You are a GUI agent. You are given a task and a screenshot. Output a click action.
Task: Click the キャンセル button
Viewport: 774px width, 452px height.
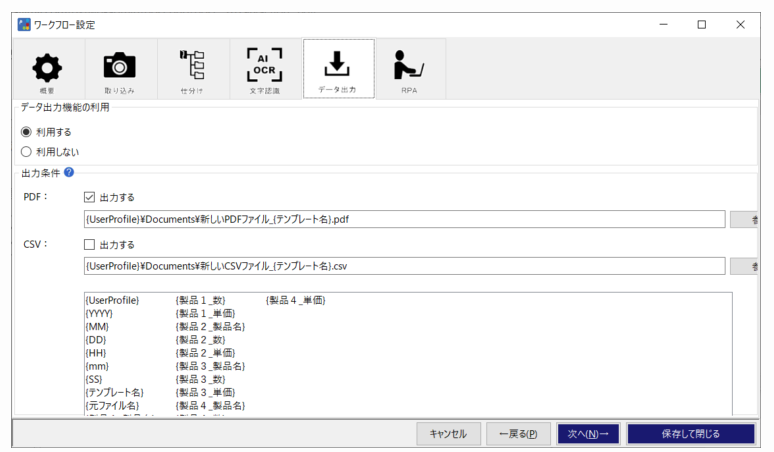click(448, 434)
